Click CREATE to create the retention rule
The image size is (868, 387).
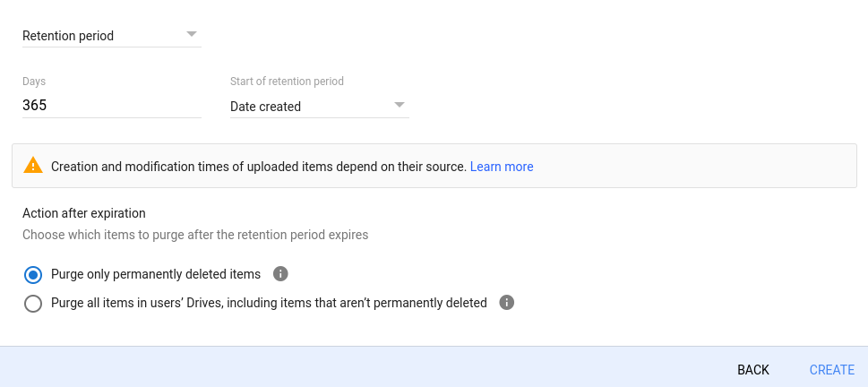(832, 370)
